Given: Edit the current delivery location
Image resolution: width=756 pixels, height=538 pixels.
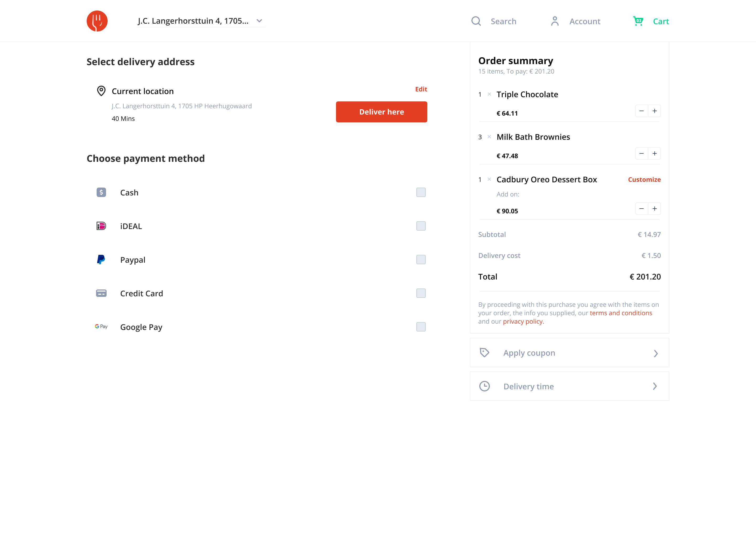Looking at the screenshot, I should pyautogui.click(x=421, y=89).
